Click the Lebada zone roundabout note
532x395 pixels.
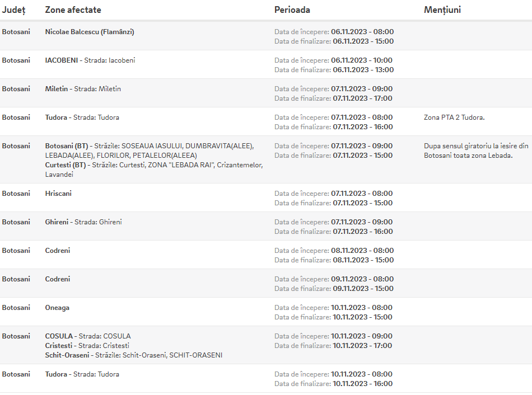click(476, 151)
